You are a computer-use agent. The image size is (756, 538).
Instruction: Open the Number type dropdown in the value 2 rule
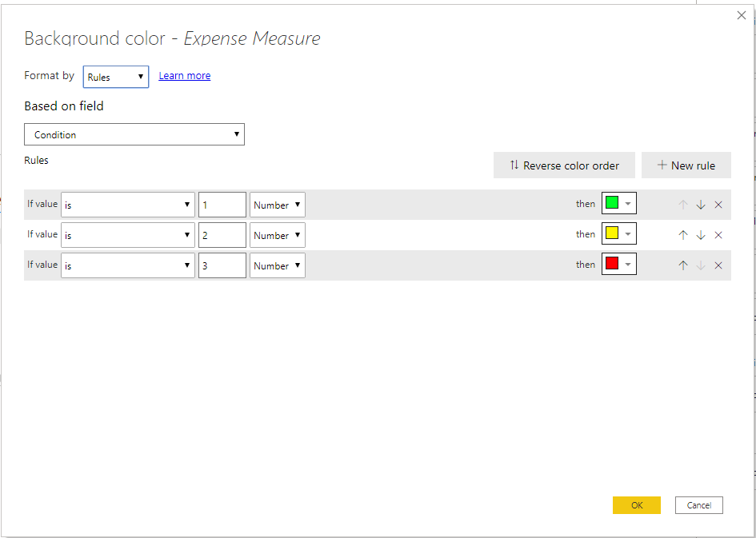(278, 235)
